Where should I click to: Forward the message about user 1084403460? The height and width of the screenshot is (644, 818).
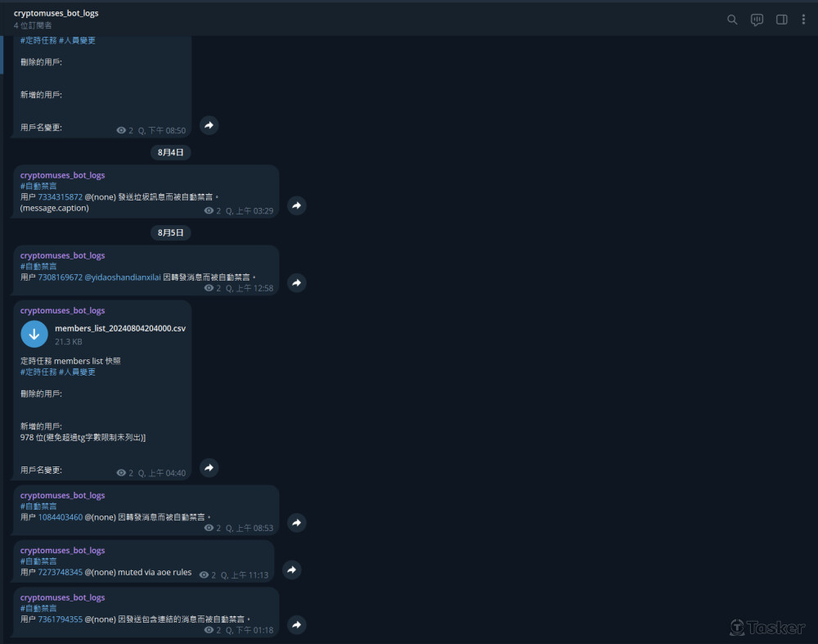[297, 523]
